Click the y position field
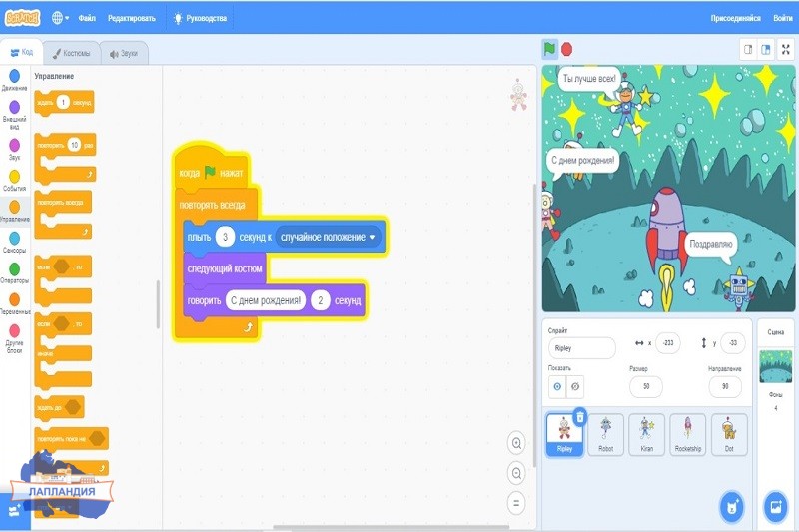799x532 pixels. [733, 343]
